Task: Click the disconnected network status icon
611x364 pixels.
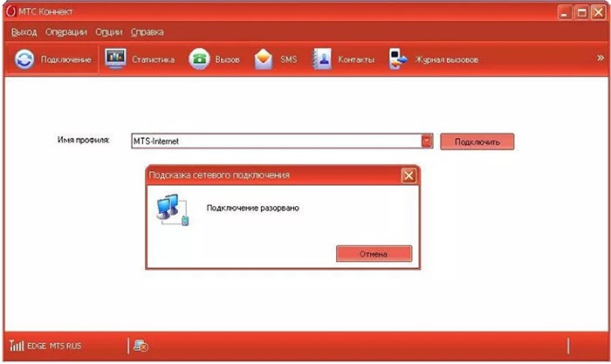Action: click(141, 346)
